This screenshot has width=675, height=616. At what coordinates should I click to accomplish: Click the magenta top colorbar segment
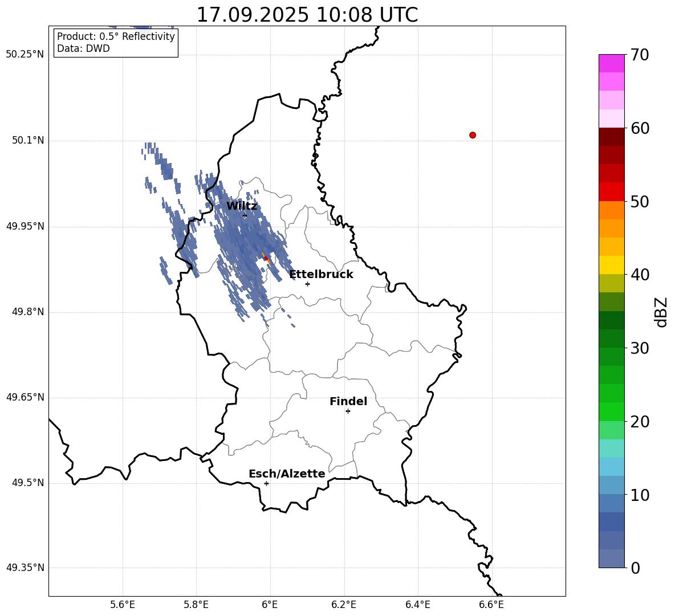tap(611, 63)
